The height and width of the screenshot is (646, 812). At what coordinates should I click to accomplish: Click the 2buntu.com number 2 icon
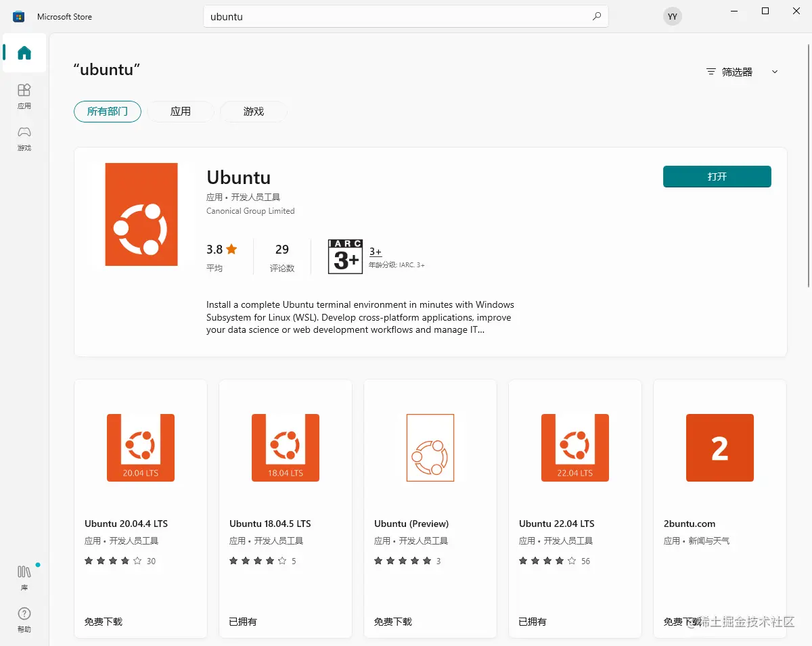click(x=720, y=448)
